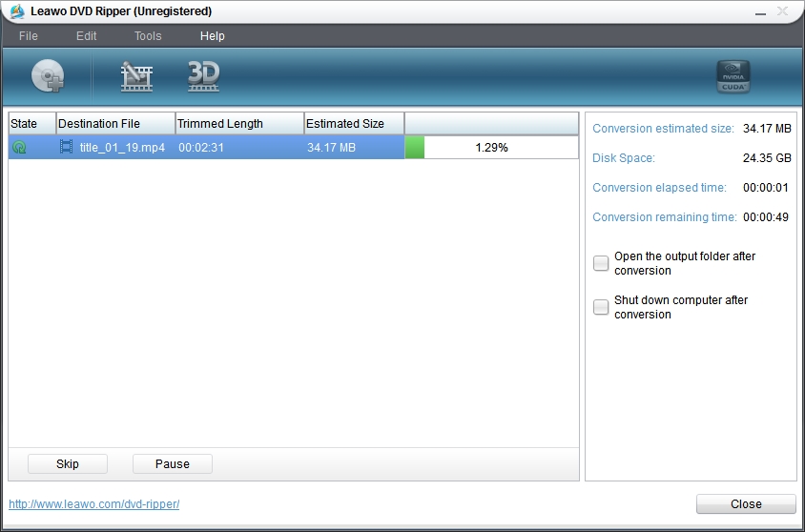Minimize the Leawo DVD Ripper window
Screen dimensions: 805x532
click(x=760, y=11)
